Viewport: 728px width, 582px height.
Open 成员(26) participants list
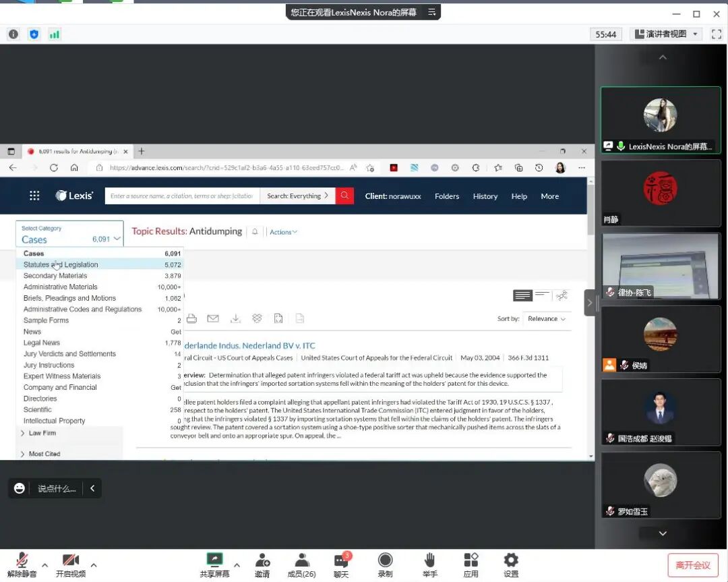click(302, 565)
